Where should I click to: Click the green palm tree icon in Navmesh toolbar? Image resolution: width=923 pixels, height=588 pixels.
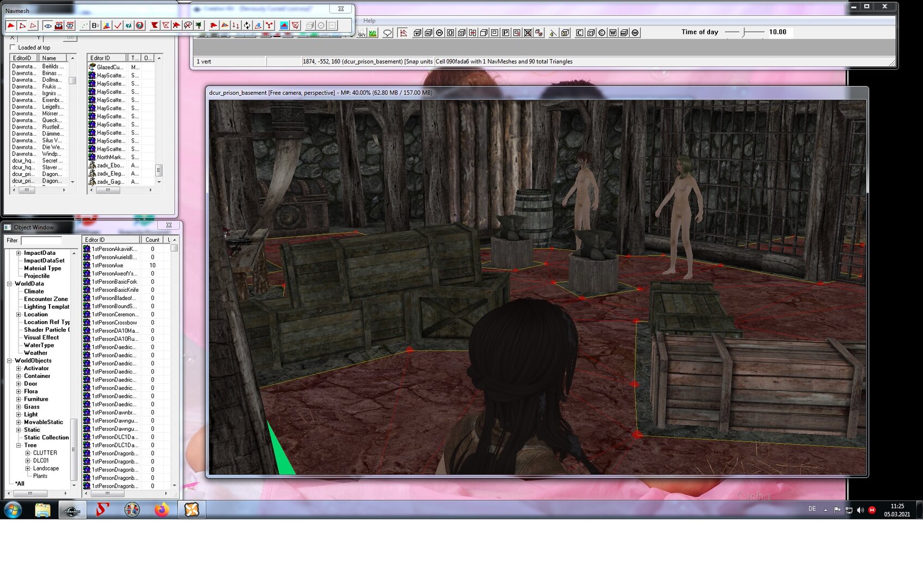(199, 26)
